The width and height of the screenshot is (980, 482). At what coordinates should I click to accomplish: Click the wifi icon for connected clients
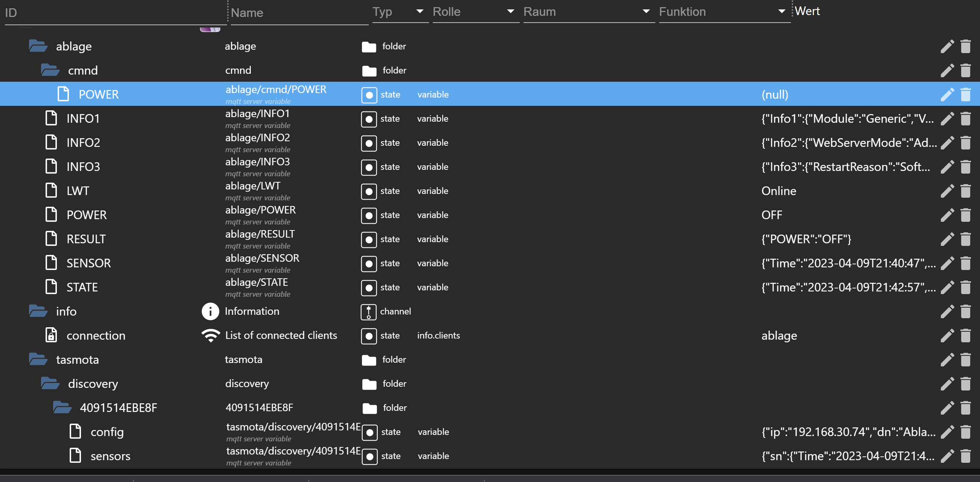tap(211, 336)
